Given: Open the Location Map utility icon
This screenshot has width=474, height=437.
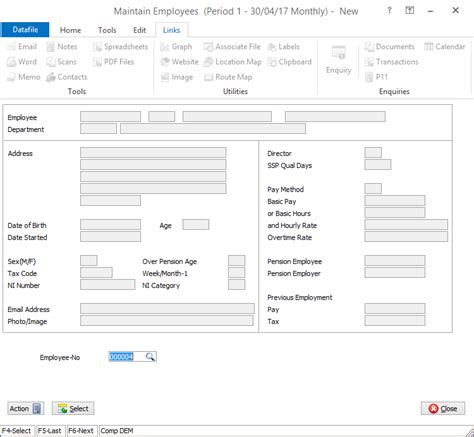Looking at the screenshot, I should tap(209, 62).
